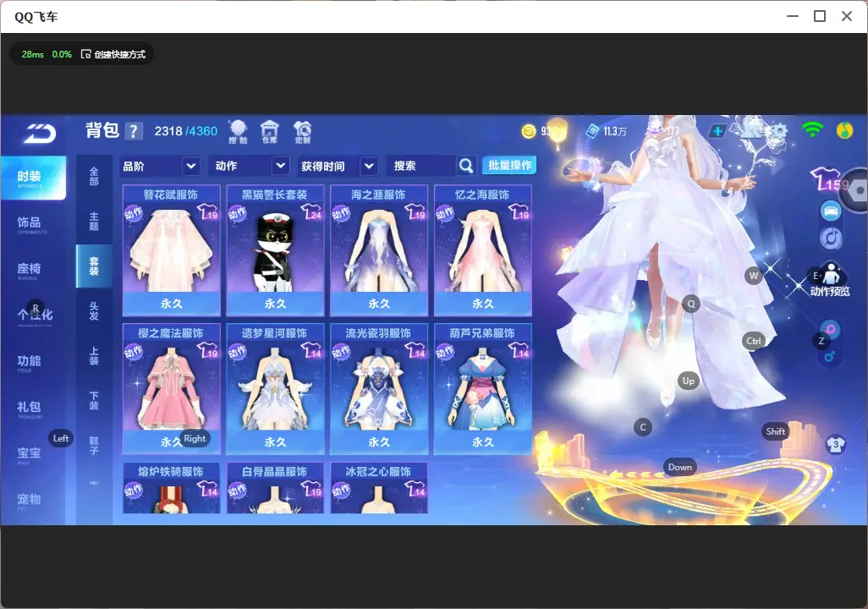Select the 簪花赋服饰 outfit card
868x609 pixels.
(x=172, y=250)
